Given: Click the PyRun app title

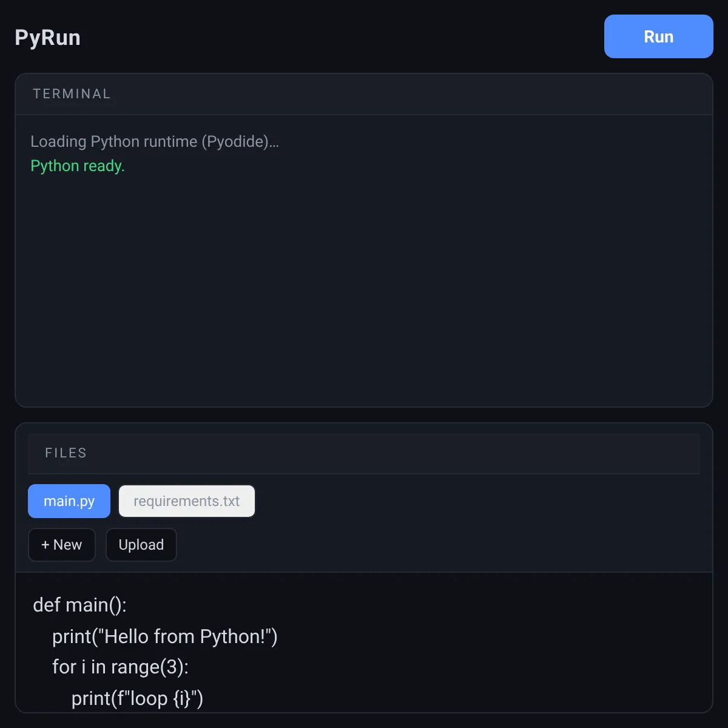Looking at the screenshot, I should pos(47,37).
